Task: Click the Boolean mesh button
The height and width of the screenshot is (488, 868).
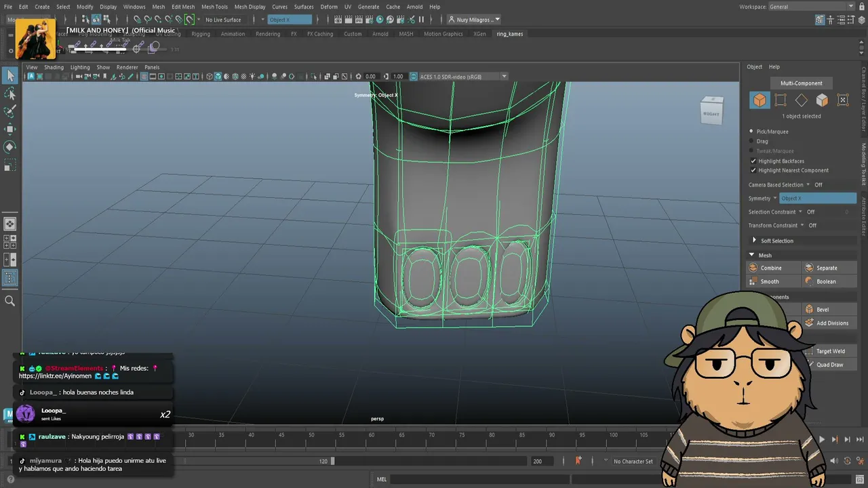Action: [x=829, y=281]
